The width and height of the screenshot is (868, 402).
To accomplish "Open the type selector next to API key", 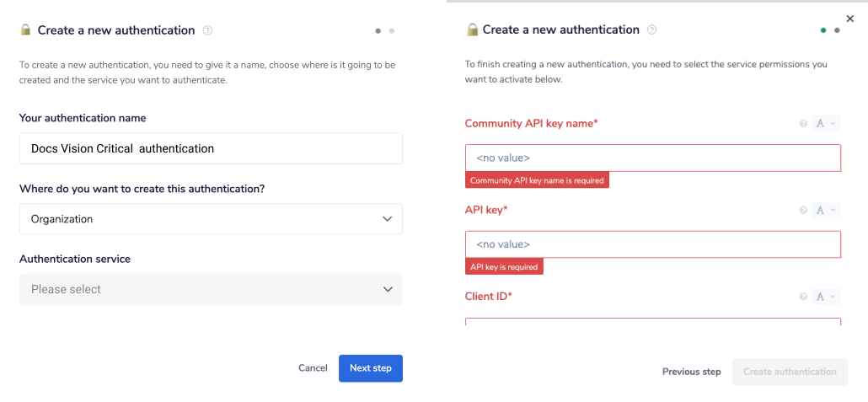I will pyautogui.click(x=826, y=210).
